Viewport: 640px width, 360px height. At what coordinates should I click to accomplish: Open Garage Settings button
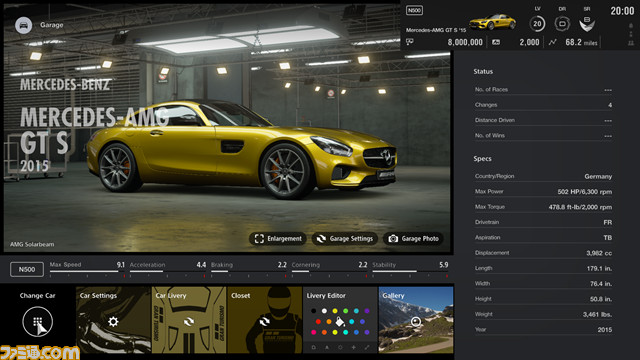[345, 239]
